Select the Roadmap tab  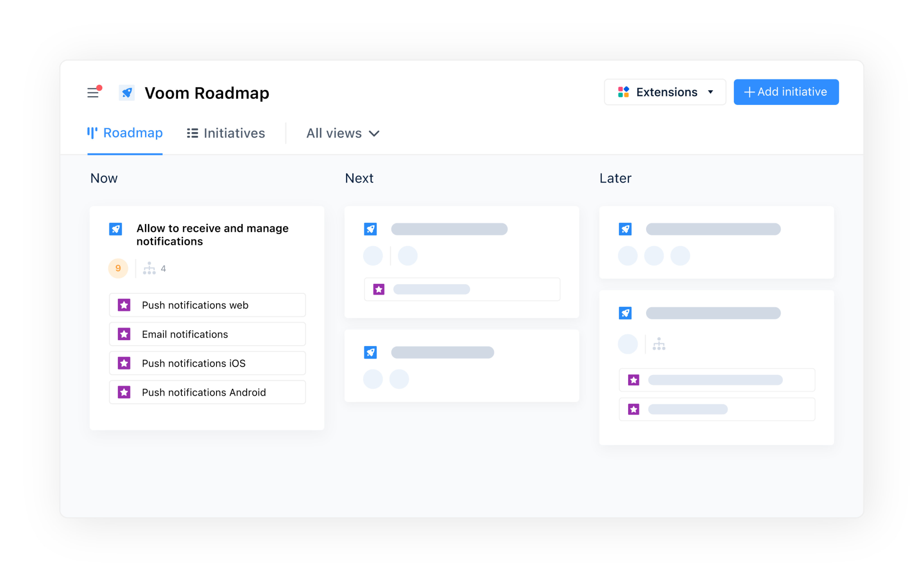click(125, 133)
